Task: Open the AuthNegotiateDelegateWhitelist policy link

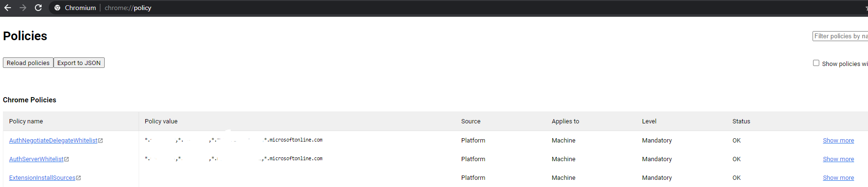Action: pos(53,140)
